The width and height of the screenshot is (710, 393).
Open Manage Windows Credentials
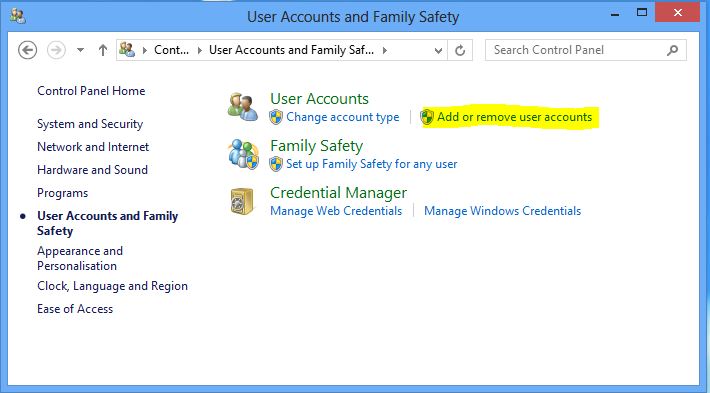(502, 211)
